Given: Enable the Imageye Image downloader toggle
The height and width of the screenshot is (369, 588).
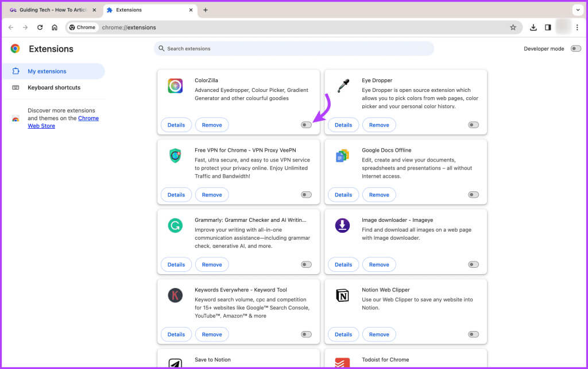Looking at the screenshot, I should [x=474, y=264].
